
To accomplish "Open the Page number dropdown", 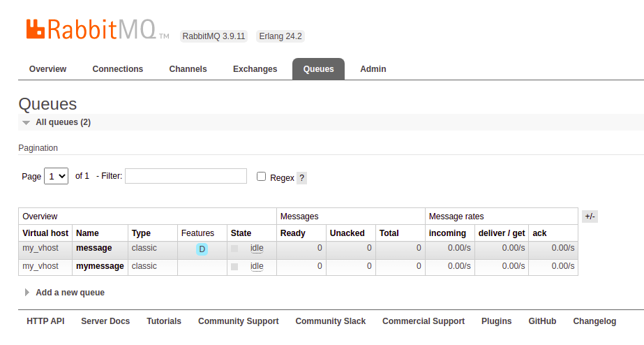I will pyautogui.click(x=56, y=176).
